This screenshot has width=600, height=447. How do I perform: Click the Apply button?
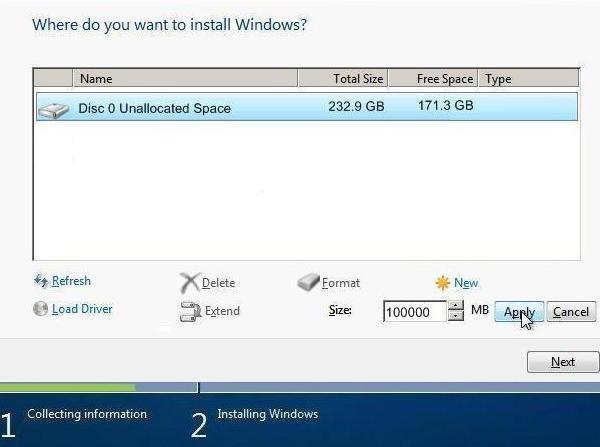pyautogui.click(x=519, y=312)
